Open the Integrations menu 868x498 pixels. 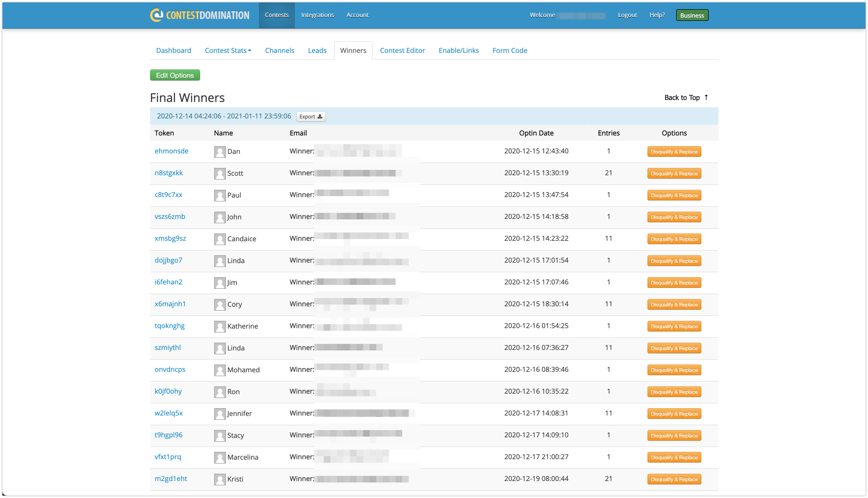pyautogui.click(x=317, y=15)
